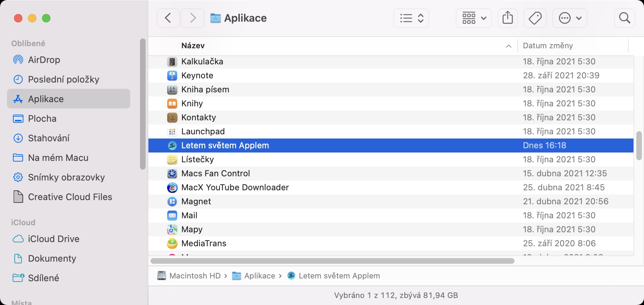This screenshot has width=644, height=305.
Task: Click the MediaTrans app icon
Action: click(x=172, y=243)
